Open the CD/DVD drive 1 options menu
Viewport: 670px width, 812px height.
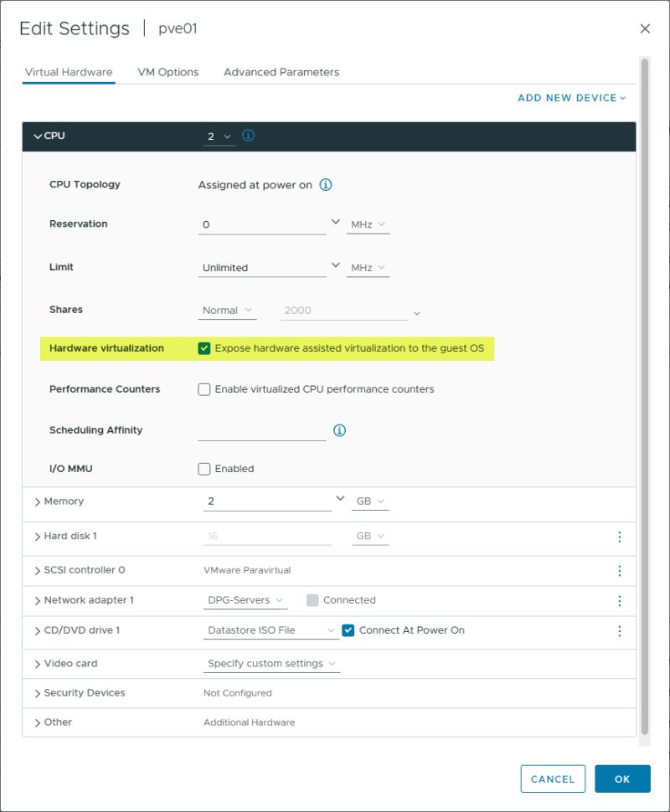click(619, 630)
